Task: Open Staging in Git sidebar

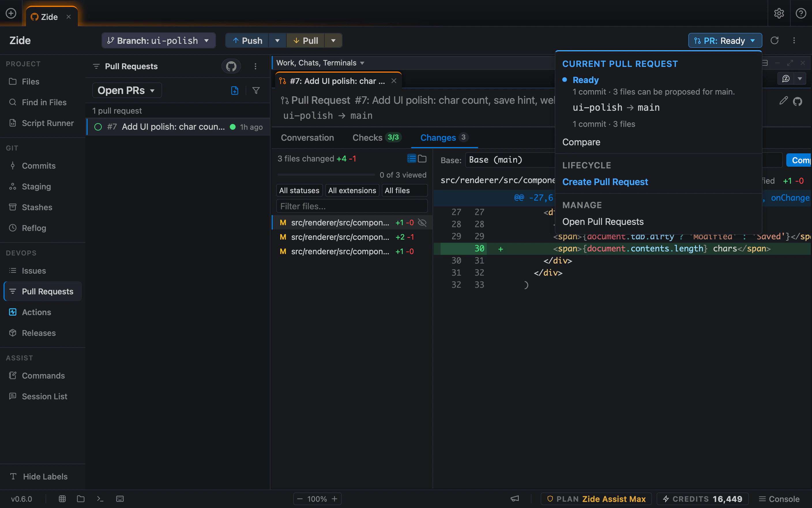Action: pos(36,187)
